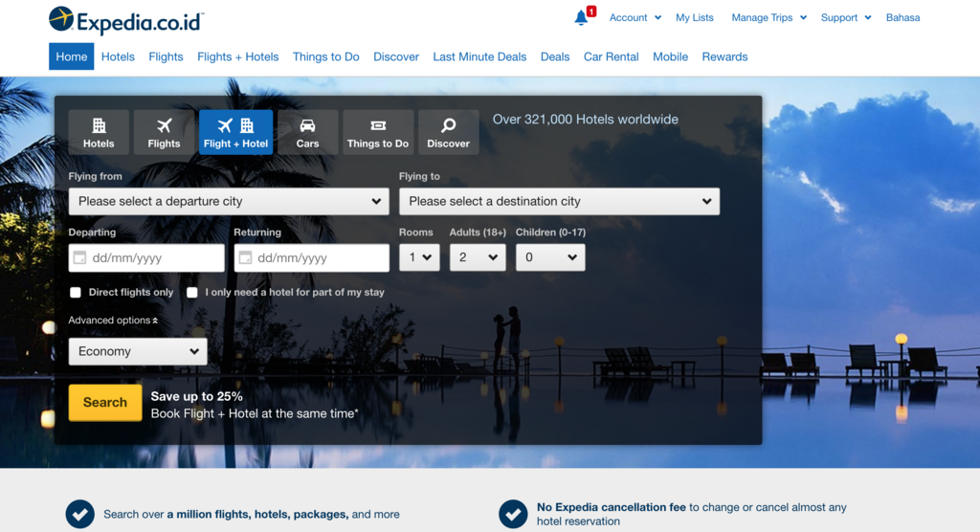Click calendar icon in Returning field
Image resolution: width=980 pixels, height=532 pixels.
[246, 257]
